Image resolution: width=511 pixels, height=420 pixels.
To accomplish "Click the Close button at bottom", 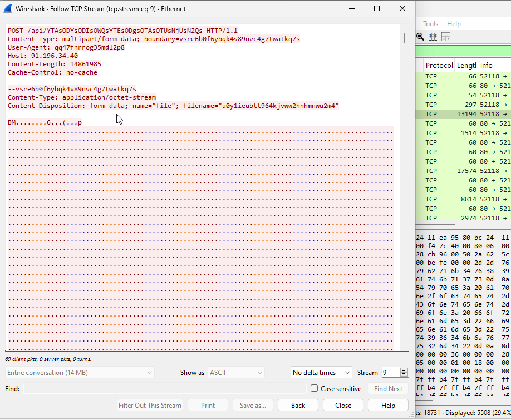I will coord(343,406).
